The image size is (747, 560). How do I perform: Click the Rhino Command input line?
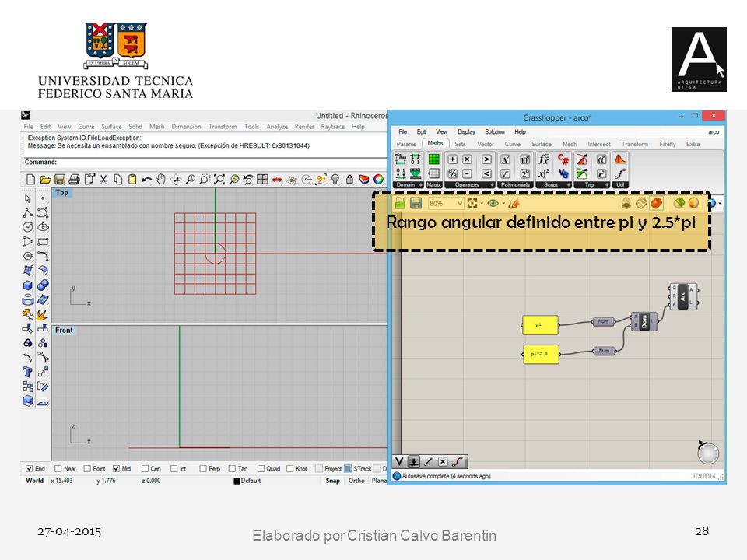(x=205, y=163)
